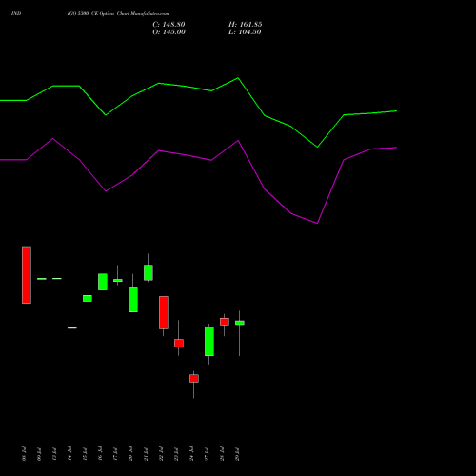476x476 pixels.
Task: Click the lowest red candle above 24 Jul
Action: 194,378
